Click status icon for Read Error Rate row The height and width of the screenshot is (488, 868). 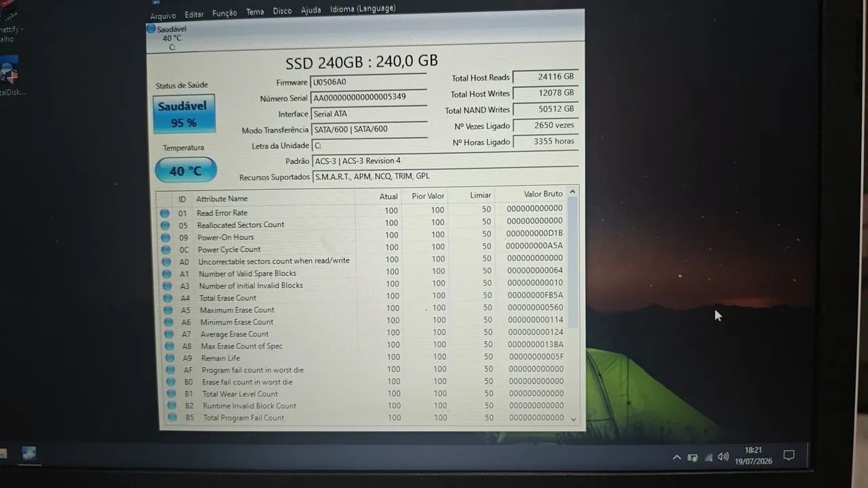[x=164, y=213]
